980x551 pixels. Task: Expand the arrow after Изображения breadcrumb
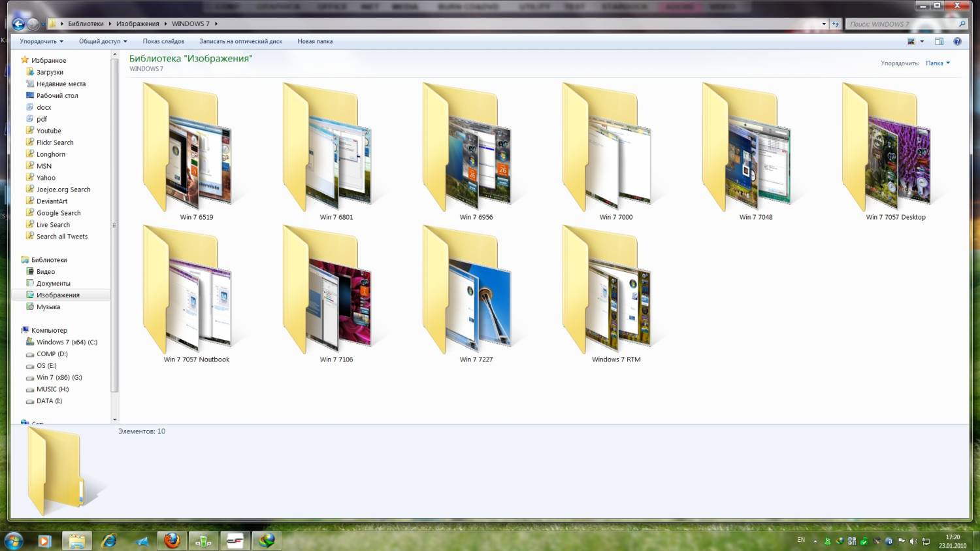pyautogui.click(x=165, y=24)
